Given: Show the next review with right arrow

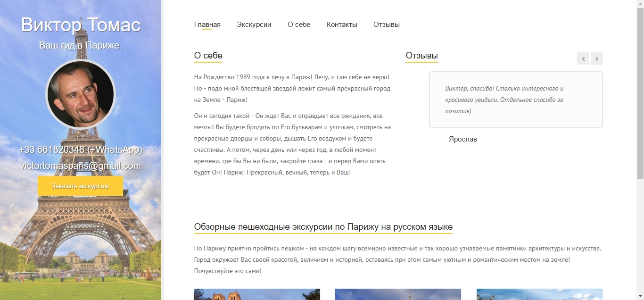Looking at the screenshot, I should coord(597,58).
